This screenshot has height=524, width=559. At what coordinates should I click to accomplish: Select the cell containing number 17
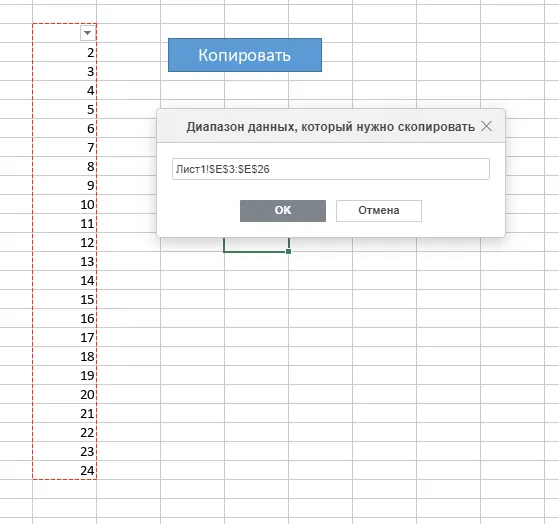tap(65, 337)
